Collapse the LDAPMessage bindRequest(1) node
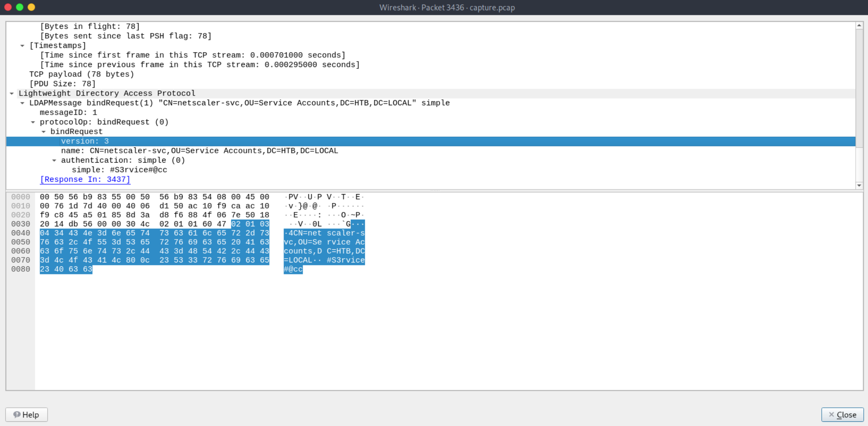The width and height of the screenshot is (868, 426). click(22, 103)
